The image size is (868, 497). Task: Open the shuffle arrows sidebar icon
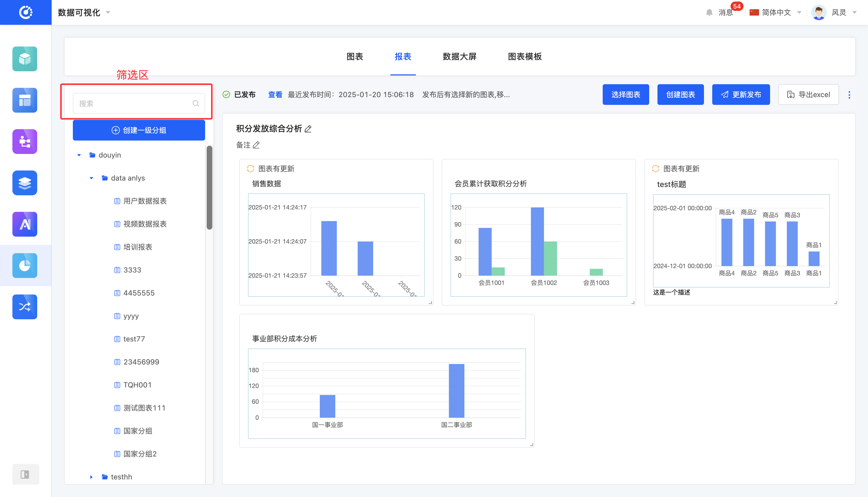25,307
